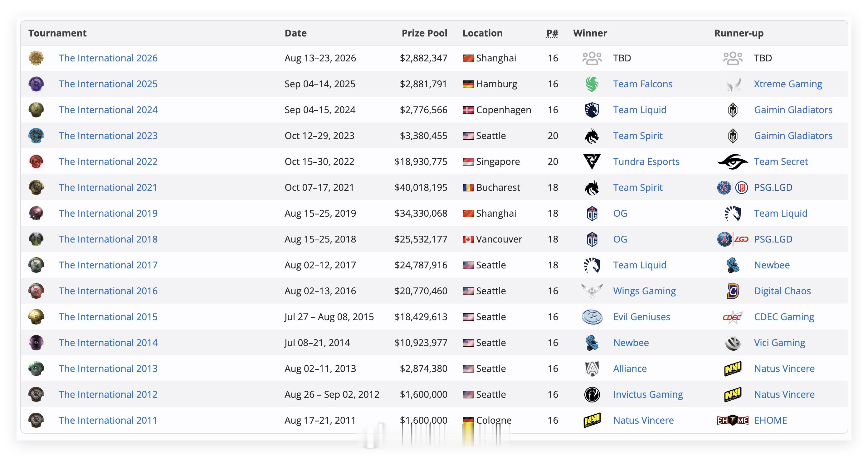Image resolution: width=868 pixels, height=457 pixels.
Task: Click The International 2011 aegis icon
Action: (x=36, y=420)
